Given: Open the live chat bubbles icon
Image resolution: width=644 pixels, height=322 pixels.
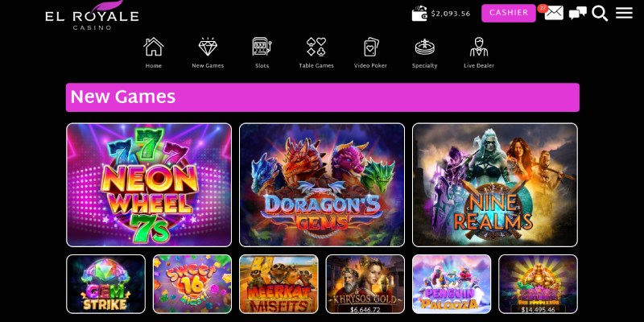Looking at the screenshot, I should coord(577,13).
